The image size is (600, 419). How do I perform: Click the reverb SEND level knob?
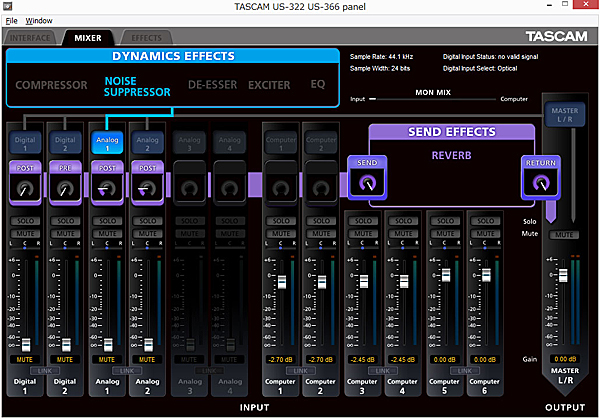pos(367,183)
